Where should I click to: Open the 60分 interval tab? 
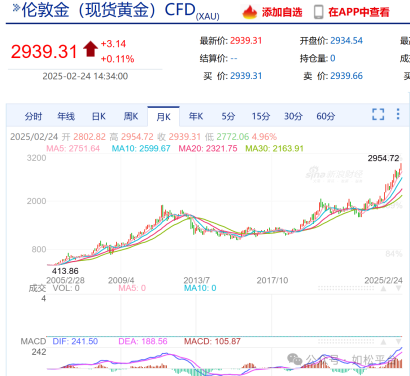pyautogui.click(x=326, y=116)
